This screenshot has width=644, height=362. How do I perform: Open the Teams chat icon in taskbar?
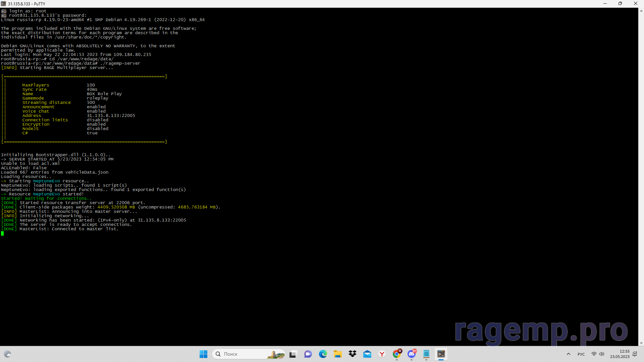pyautogui.click(x=308, y=354)
